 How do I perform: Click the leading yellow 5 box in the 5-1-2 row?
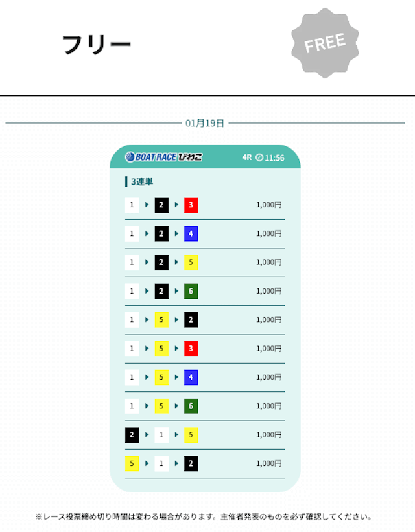(x=132, y=463)
